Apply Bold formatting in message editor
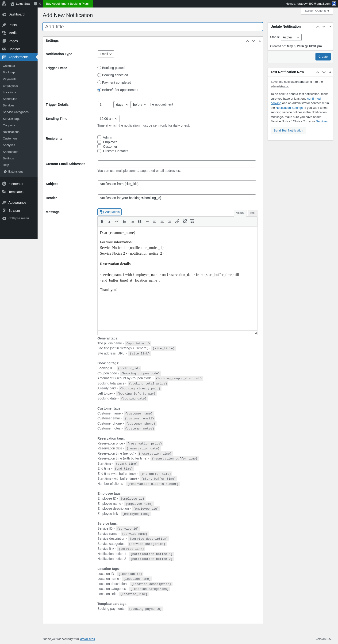This screenshot has width=338, height=644. click(102, 221)
